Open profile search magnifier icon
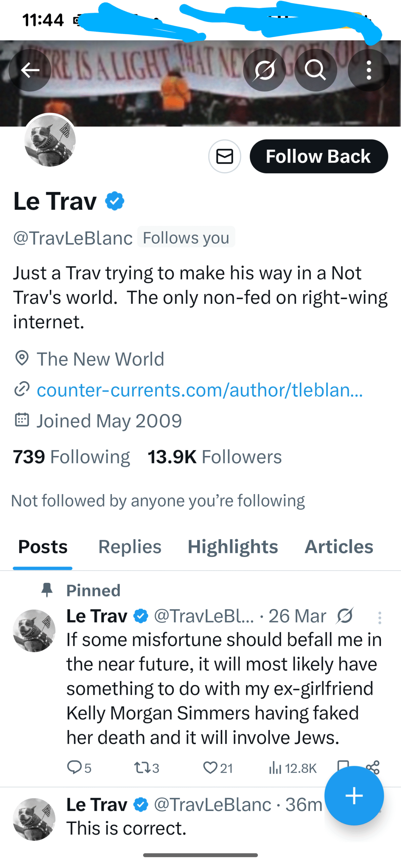Image resolution: width=401 pixels, height=868 pixels. [x=316, y=70]
